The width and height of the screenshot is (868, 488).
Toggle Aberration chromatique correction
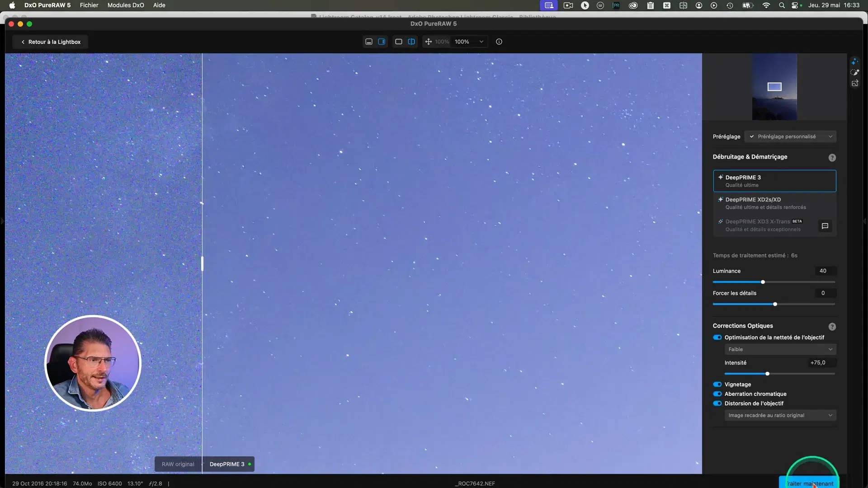(717, 394)
